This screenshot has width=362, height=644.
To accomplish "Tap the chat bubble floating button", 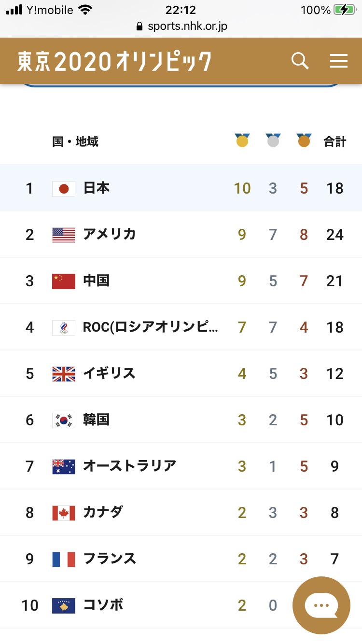I will (321, 605).
